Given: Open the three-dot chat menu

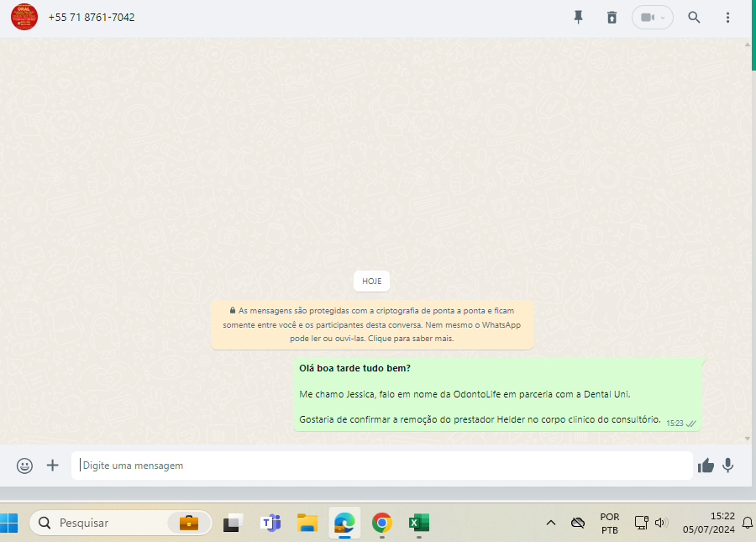Looking at the screenshot, I should pyautogui.click(x=727, y=18).
